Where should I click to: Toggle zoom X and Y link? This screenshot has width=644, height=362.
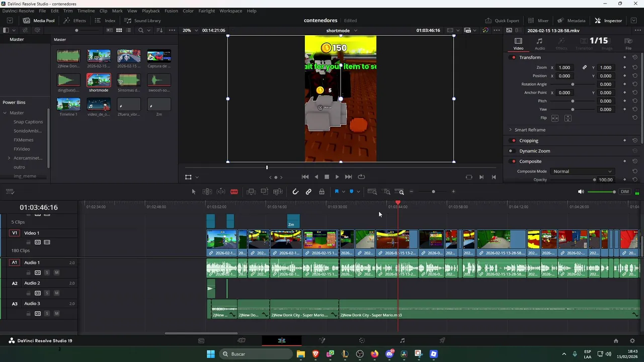(585, 67)
